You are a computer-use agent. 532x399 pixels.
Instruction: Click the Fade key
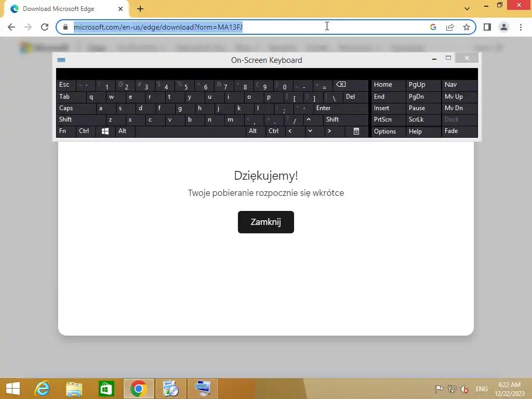[459, 131]
